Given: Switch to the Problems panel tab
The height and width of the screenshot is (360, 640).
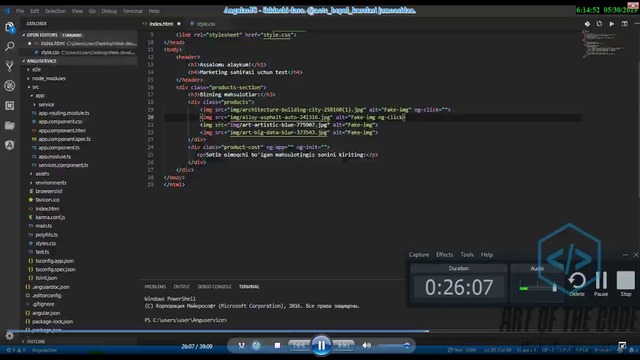Looking at the screenshot, I should (155, 287).
